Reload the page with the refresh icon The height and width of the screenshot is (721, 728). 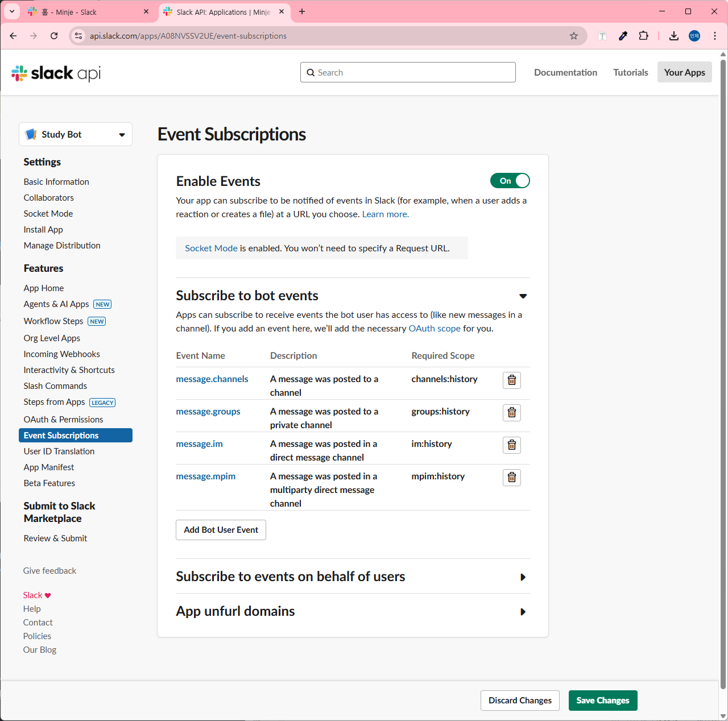click(54, 36)
